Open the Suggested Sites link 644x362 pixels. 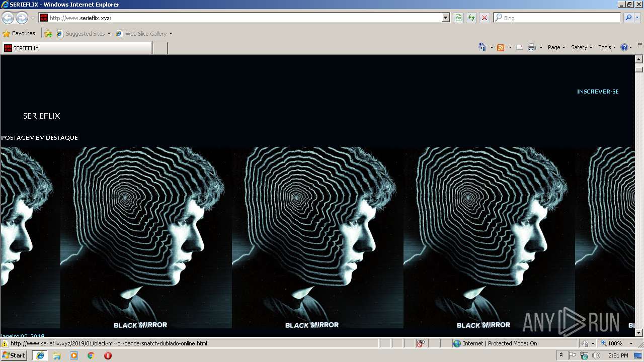pos(83,34)
